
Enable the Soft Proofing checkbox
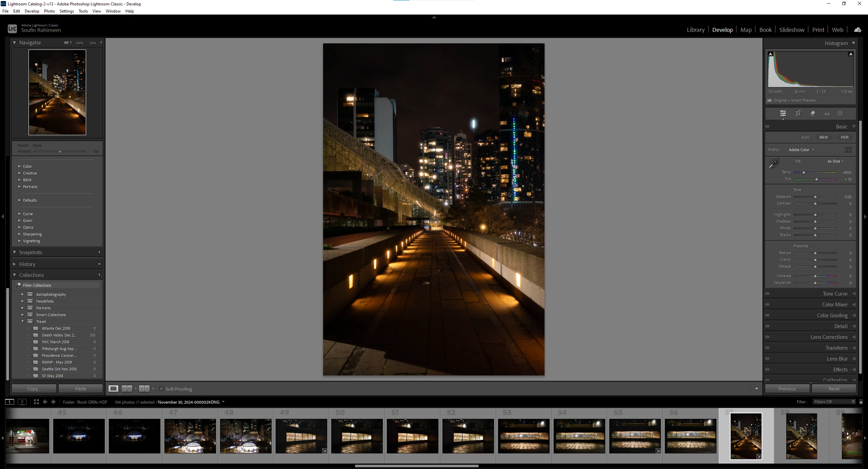tap(161, 389)
